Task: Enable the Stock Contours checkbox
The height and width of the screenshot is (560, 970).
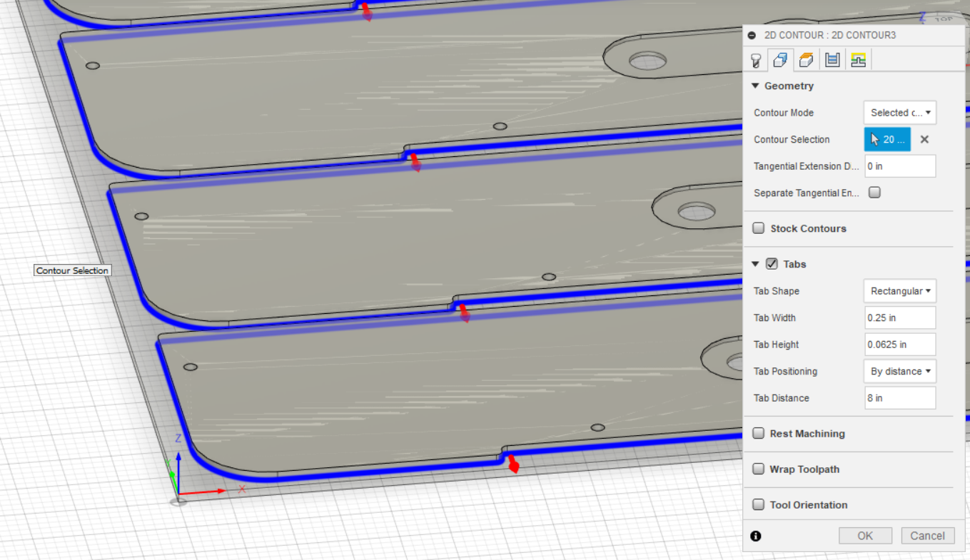Action: [x=758, y=228]
